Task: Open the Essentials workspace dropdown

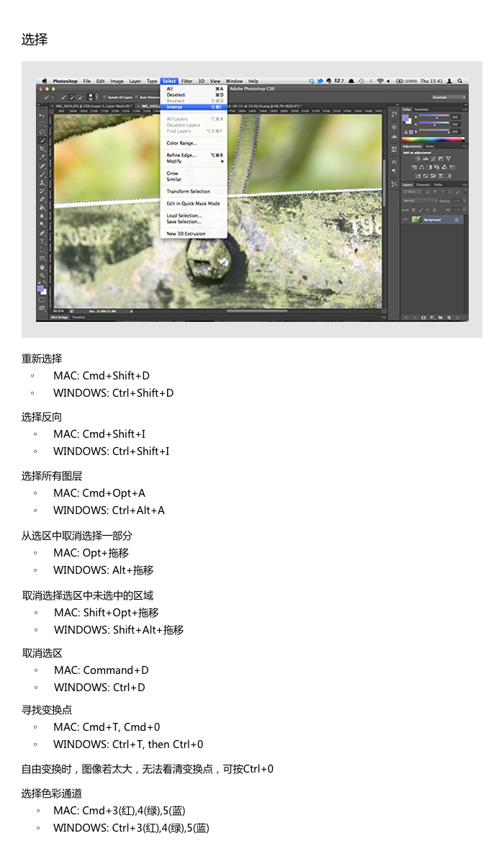Action: 449,97
